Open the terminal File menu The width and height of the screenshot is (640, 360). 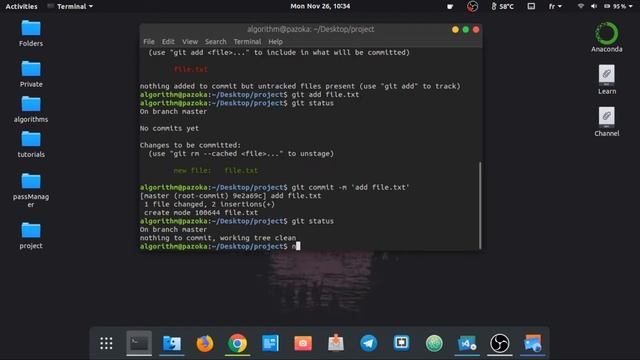(149, 42)
